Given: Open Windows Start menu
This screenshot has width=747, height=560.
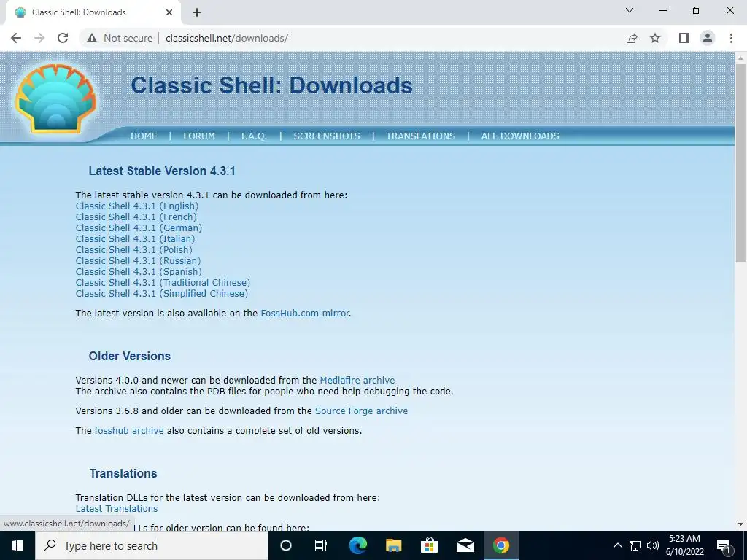Looking at the screenshot, I should pyautogui.click(x=18, y=545).
